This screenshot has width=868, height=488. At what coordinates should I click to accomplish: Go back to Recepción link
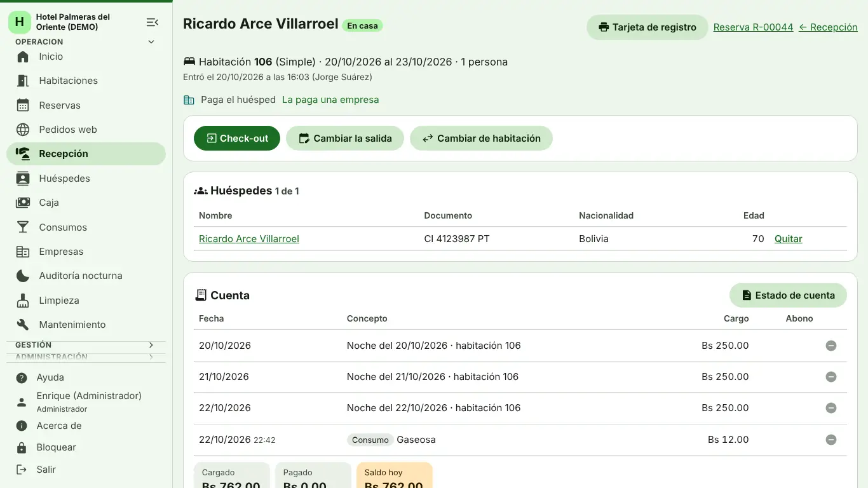pyautogui.click(x=828, y=27)
